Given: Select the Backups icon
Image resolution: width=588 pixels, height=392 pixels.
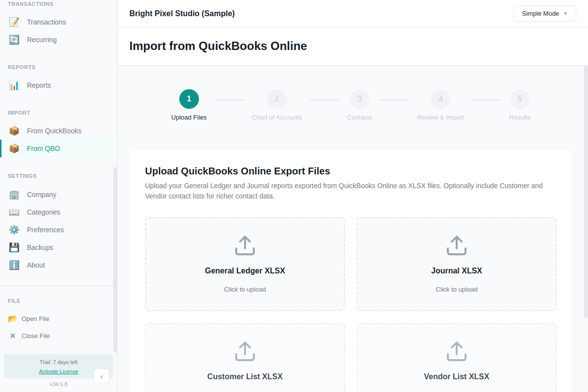Looking at the screenshot, I should (x=14, y=247).
